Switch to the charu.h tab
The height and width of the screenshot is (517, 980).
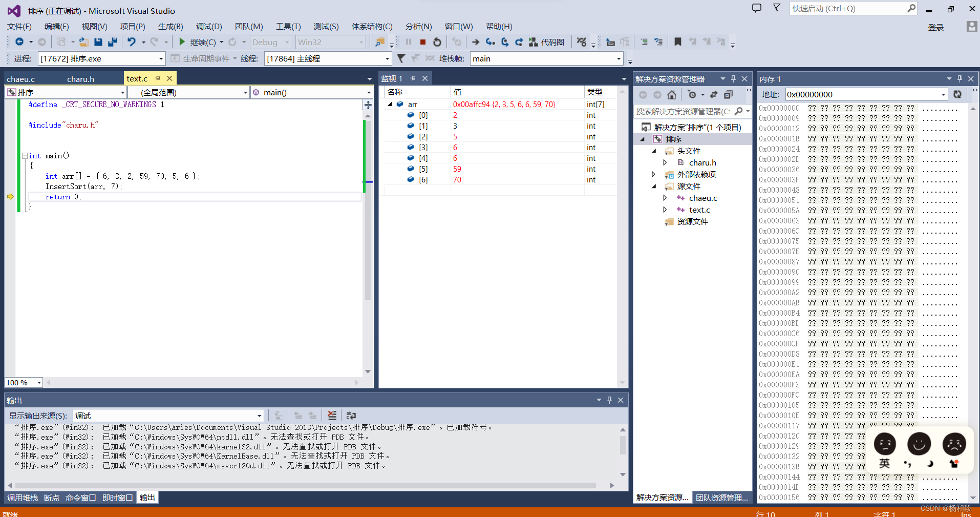pos(81,79)
